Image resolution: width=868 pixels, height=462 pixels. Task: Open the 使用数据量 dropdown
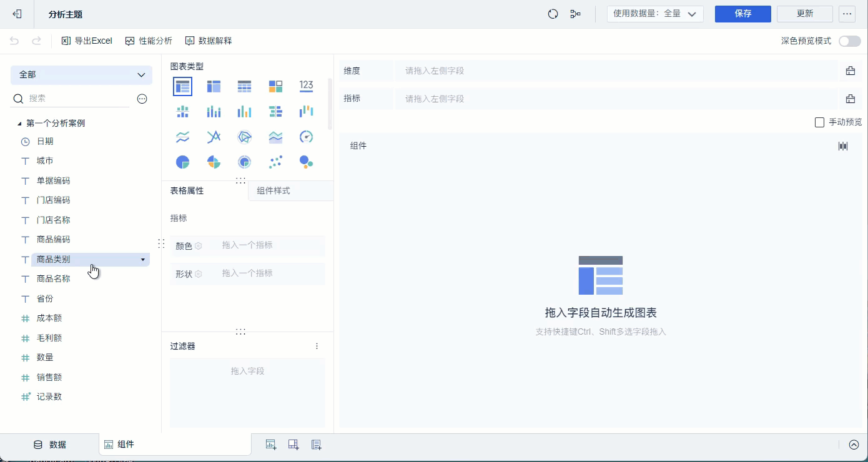coord(655,14)
